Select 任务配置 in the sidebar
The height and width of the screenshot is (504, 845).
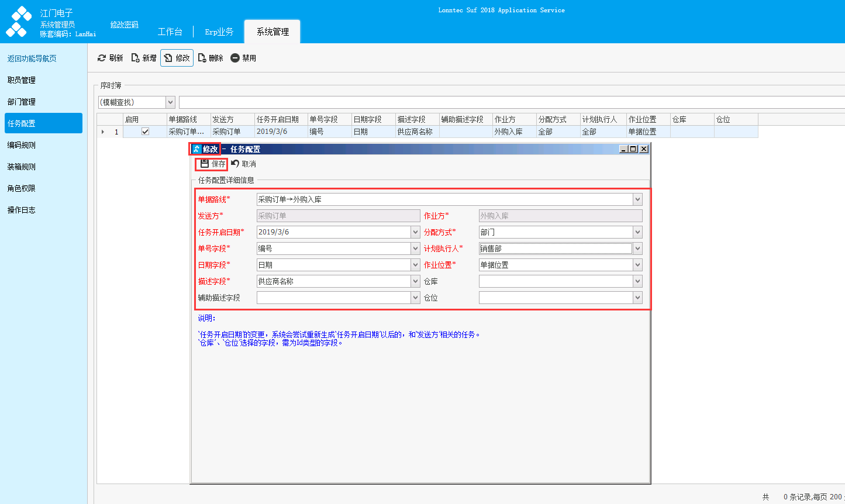click(43, 123)
